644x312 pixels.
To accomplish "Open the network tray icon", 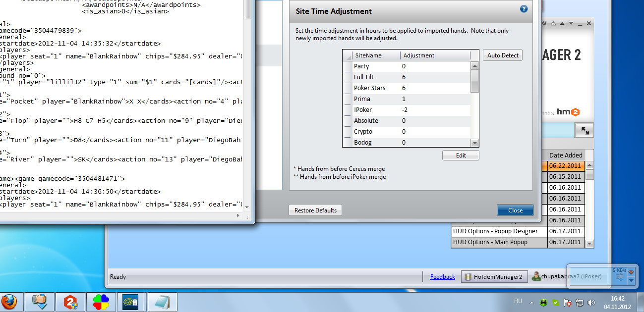I will pos(580,302).
